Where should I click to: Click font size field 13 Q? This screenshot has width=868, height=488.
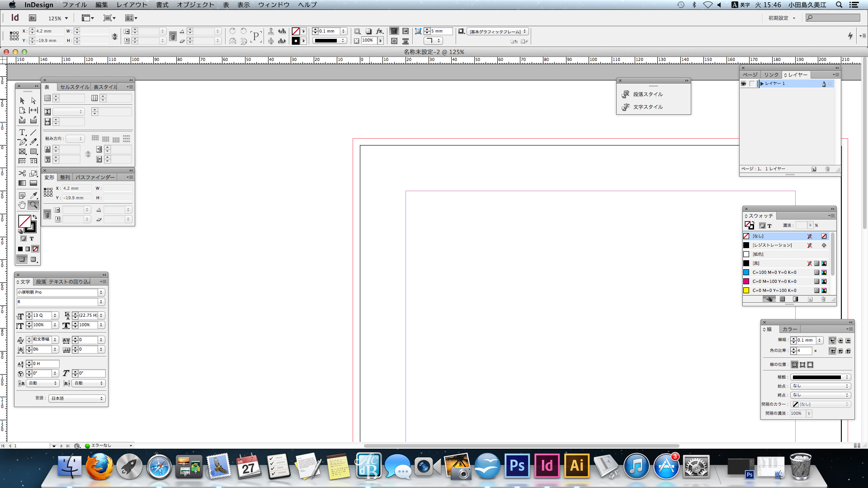tap(42, 315)
